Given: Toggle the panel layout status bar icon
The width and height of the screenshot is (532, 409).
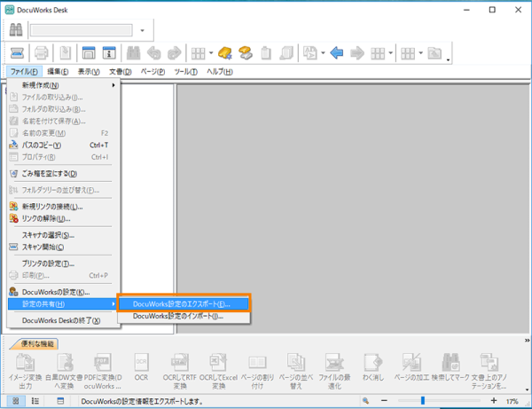Looking at the screenshot, I should pyautogui.click(x=60, y=401).
